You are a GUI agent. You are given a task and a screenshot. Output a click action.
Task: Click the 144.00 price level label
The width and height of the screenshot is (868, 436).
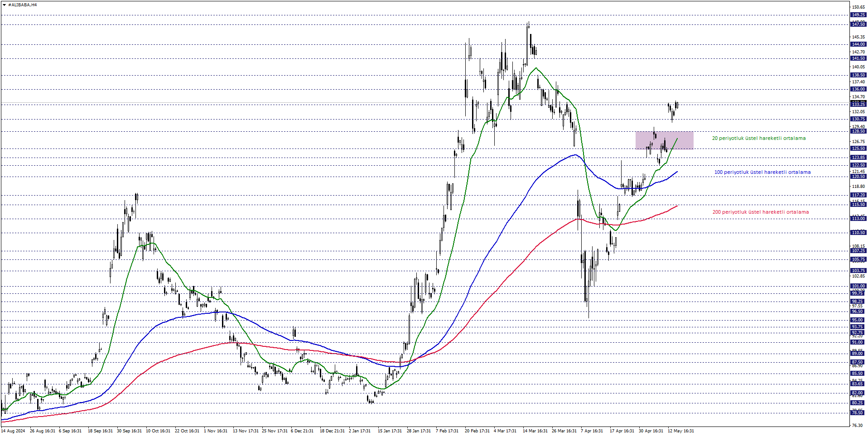858,44
